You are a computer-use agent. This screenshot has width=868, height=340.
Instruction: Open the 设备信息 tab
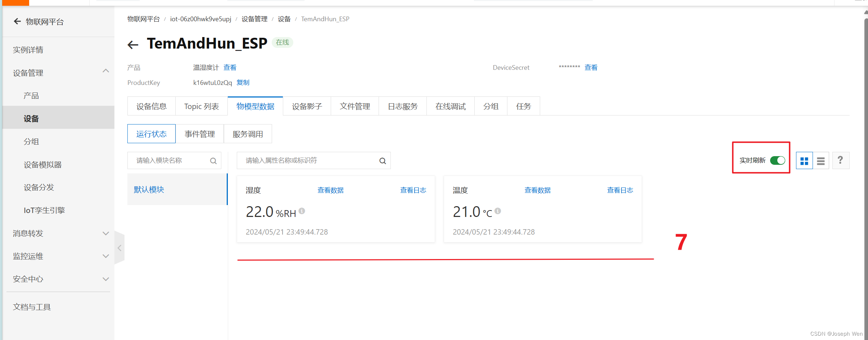(152, 106)
